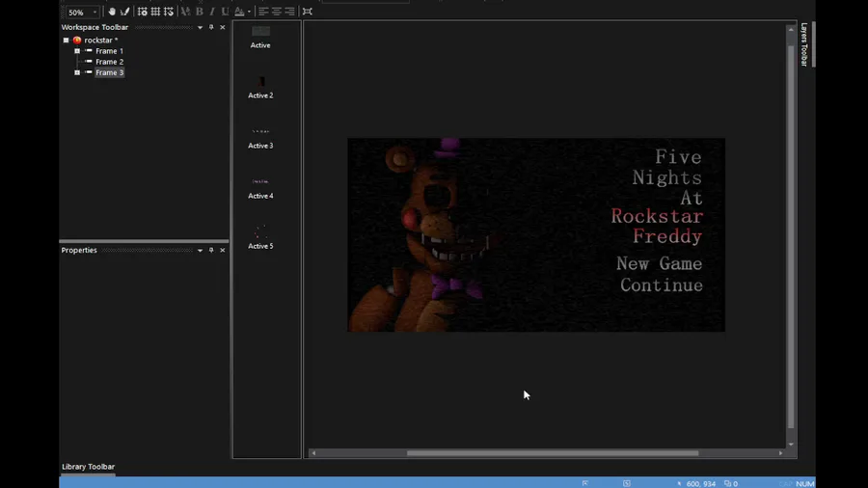Collapse the rockstar project tree node

[66, 40]
